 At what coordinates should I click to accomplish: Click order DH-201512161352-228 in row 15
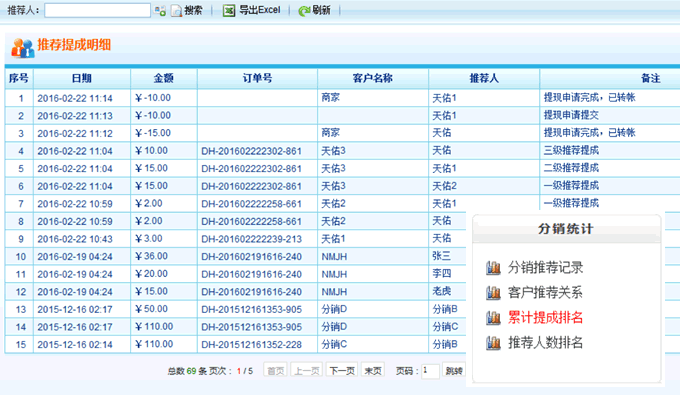251,345
